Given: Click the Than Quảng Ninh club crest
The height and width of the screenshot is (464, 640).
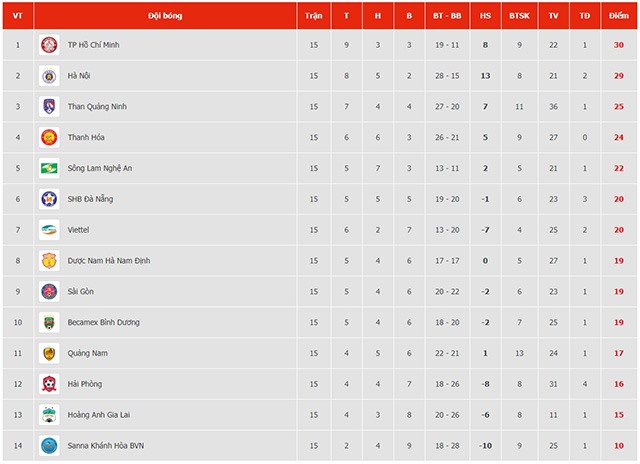Looking at the screenshot, I should click(x=49, y=107).
